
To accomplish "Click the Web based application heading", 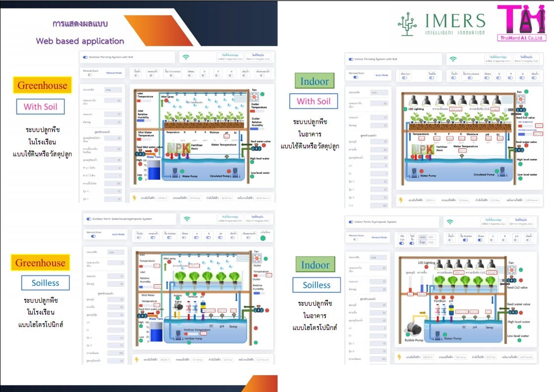I will coord(80,41).
